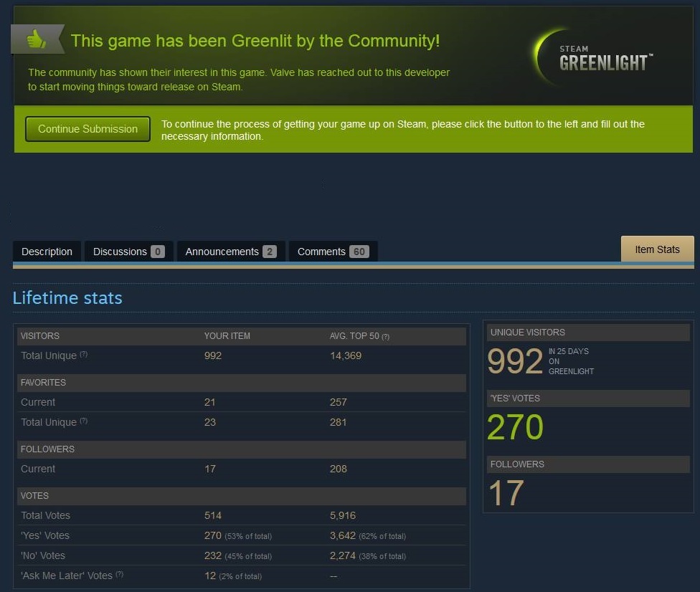Select the Item Stats tab

(x=657, y=249)
